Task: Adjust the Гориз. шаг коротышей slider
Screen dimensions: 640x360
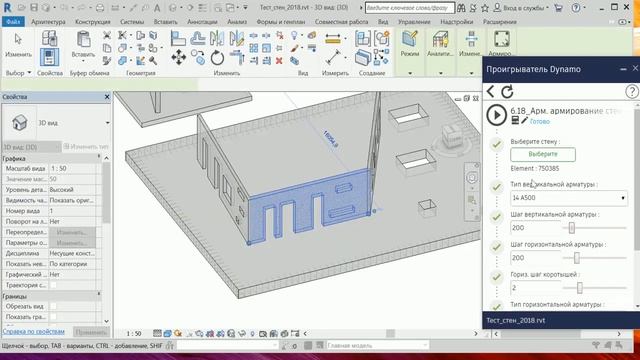Action: (580, 288)
